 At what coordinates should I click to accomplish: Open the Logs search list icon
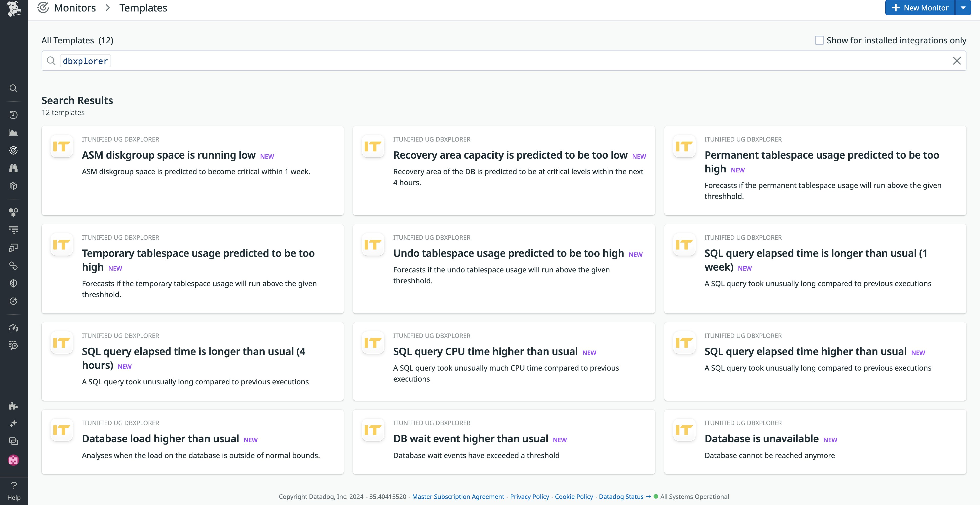point(13,345)
